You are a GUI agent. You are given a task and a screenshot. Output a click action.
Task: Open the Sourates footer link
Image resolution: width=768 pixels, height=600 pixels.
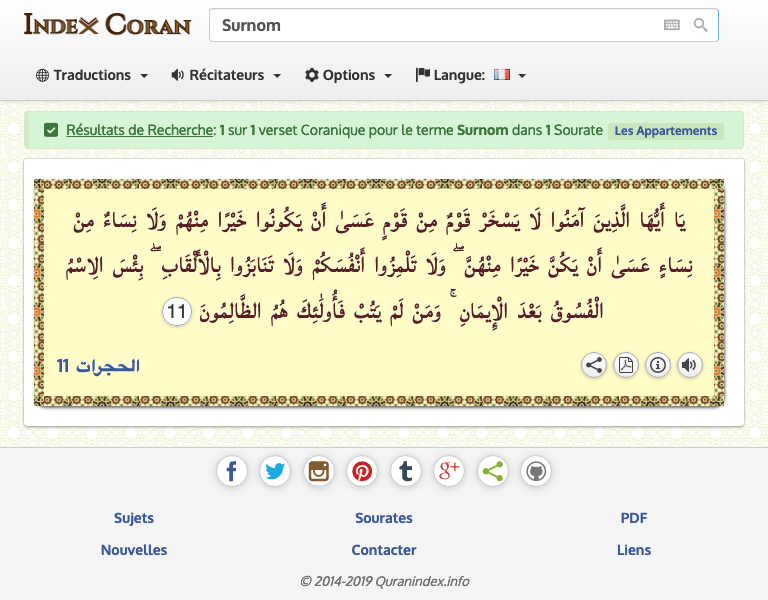(x=384, y=518)
